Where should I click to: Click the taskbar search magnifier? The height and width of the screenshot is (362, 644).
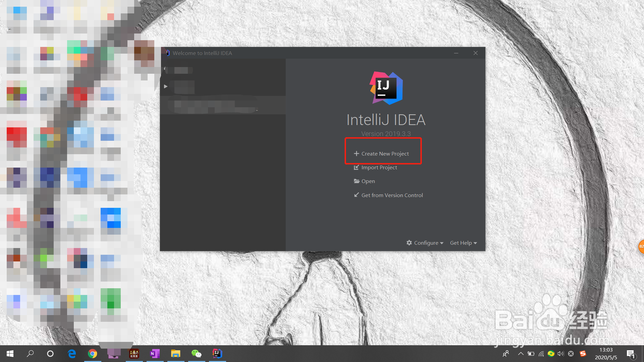(30, 354)
